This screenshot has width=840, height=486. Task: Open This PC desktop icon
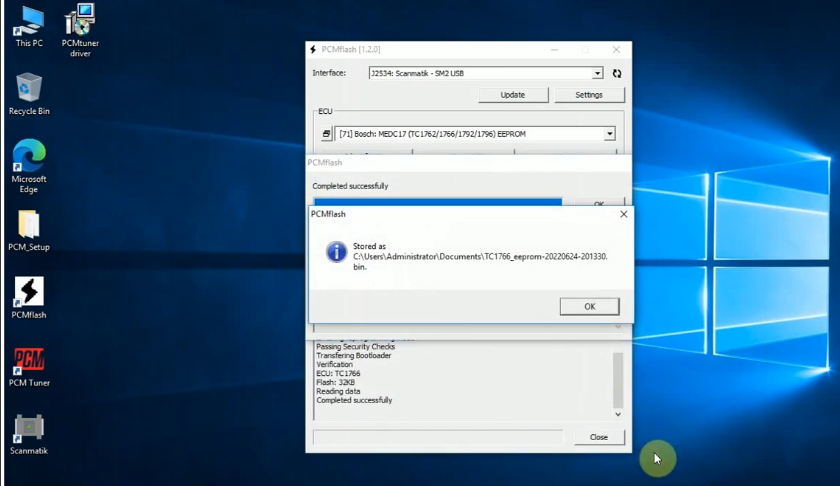(x=29, y=28)
